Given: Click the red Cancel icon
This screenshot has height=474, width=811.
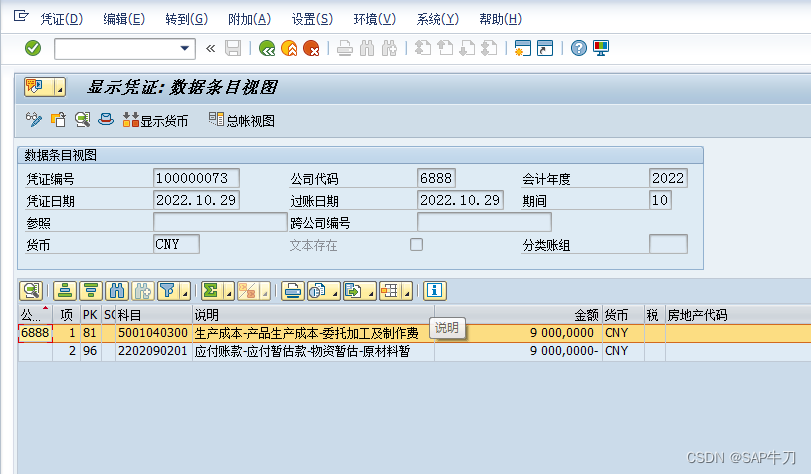Looking at the screenshot, I should point(311,48).
